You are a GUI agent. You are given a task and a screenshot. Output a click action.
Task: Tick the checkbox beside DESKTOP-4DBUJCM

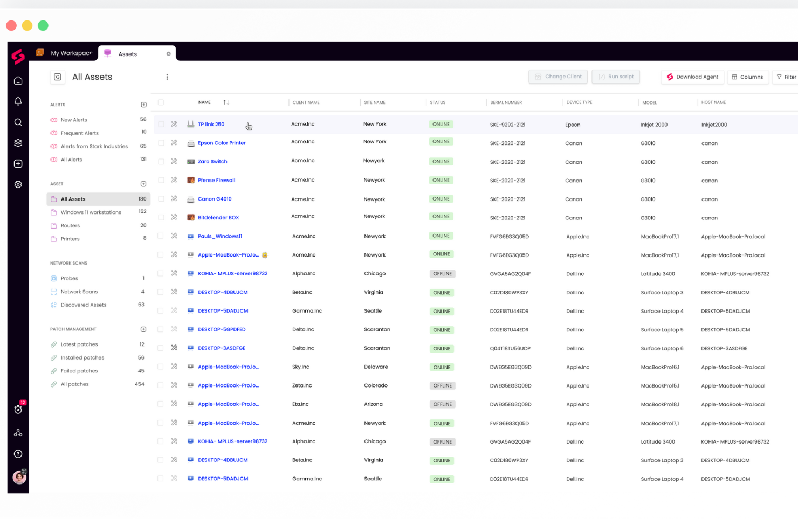[x=160, y=292]
